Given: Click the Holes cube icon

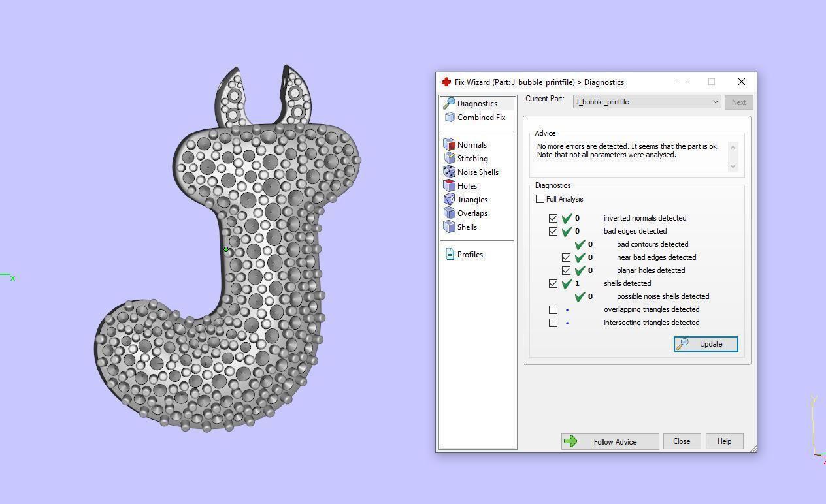Looking at the screenshot, I should 449,186.
